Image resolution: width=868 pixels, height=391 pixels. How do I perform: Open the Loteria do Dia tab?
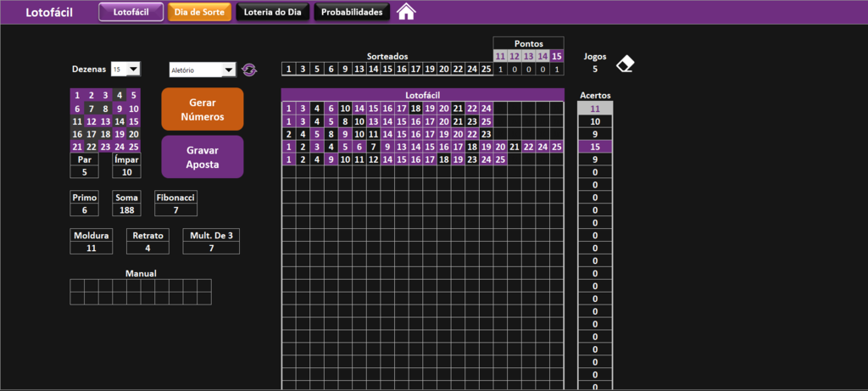[x=272, y=12]
